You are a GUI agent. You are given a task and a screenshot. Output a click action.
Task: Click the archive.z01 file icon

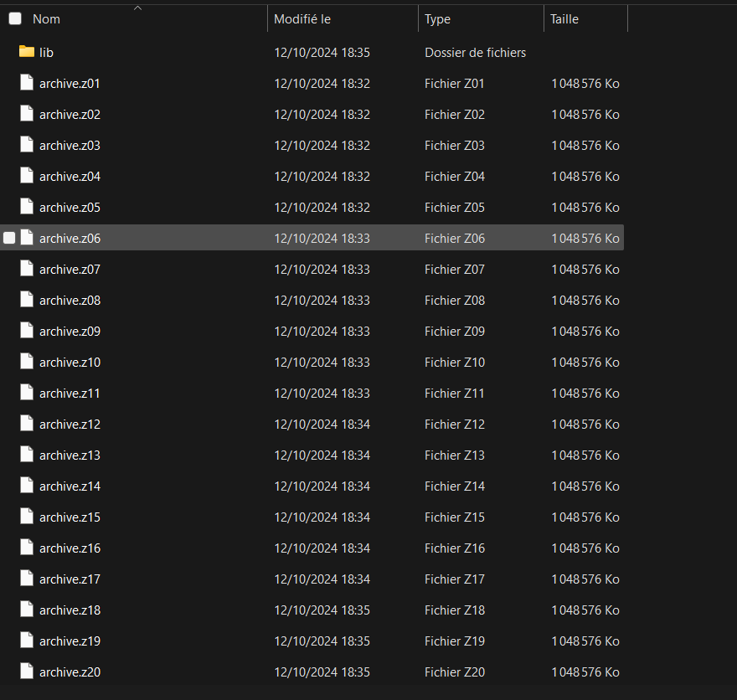pos(27,83)
